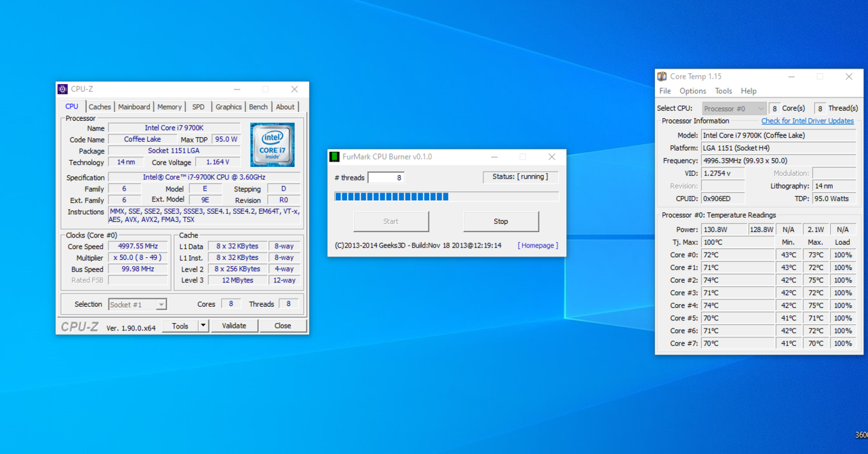Click the Core Temp title bar icon
868x454 pixels.
(662, 77)
